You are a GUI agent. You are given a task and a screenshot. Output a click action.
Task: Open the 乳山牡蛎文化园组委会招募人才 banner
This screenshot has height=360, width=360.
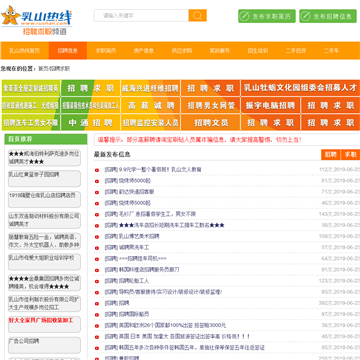point(300,88)
